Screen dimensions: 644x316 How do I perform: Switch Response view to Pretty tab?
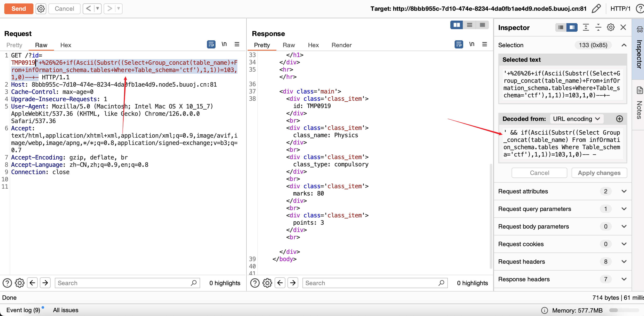[262, 45]
